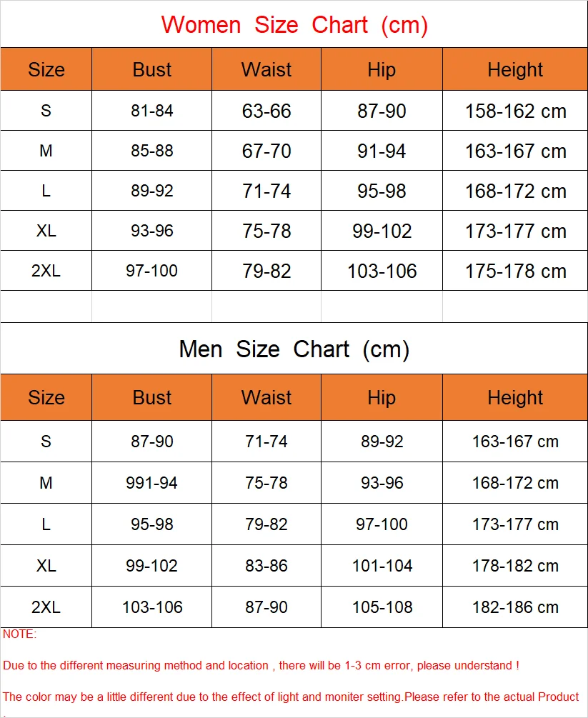588x718 pixels.
Task: Click the Men Size Chart title
Action: coord(294,349)
